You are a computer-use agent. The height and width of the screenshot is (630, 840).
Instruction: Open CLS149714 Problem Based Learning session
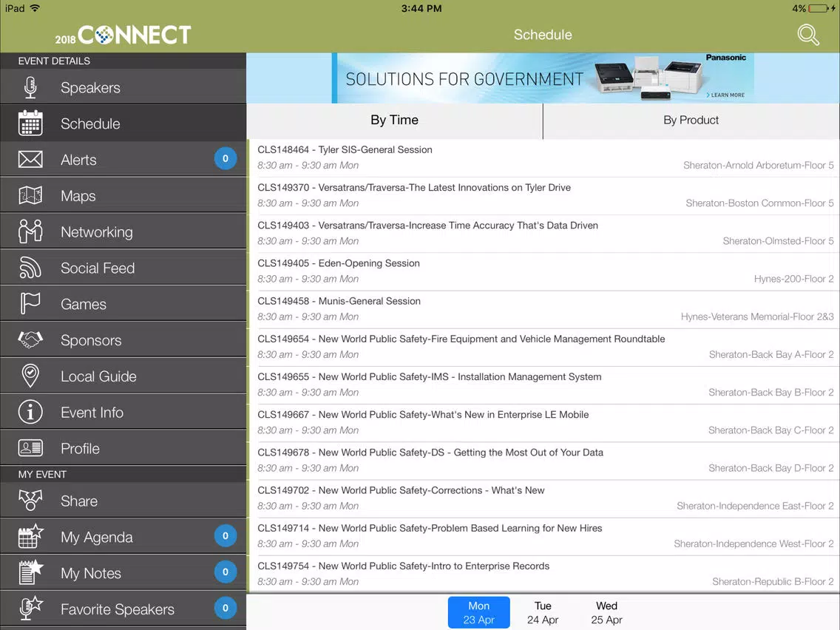coord(545,536)
